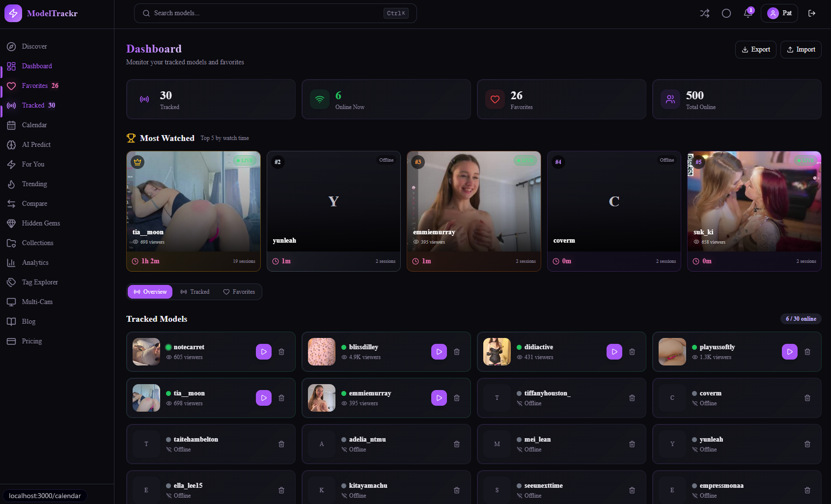Click the Import button

coord(801,49)
